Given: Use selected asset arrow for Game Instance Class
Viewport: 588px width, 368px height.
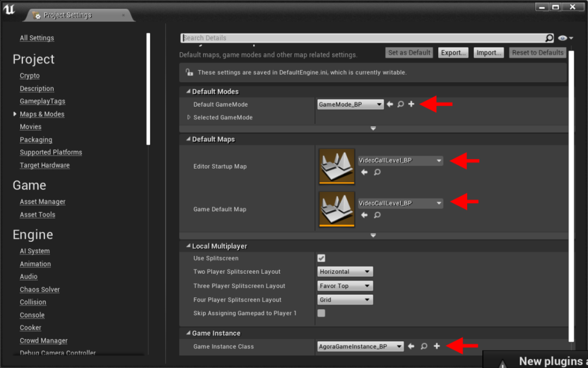Looking at the screenshot, I should 411,346.
